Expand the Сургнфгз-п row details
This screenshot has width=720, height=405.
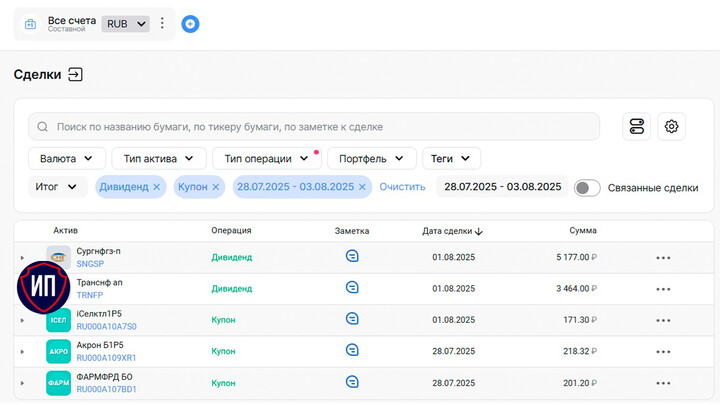pos(22,258)
